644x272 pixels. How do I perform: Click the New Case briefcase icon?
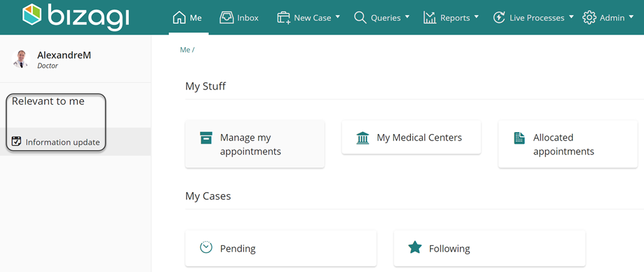pyautogui.click(x=284, y=18)
